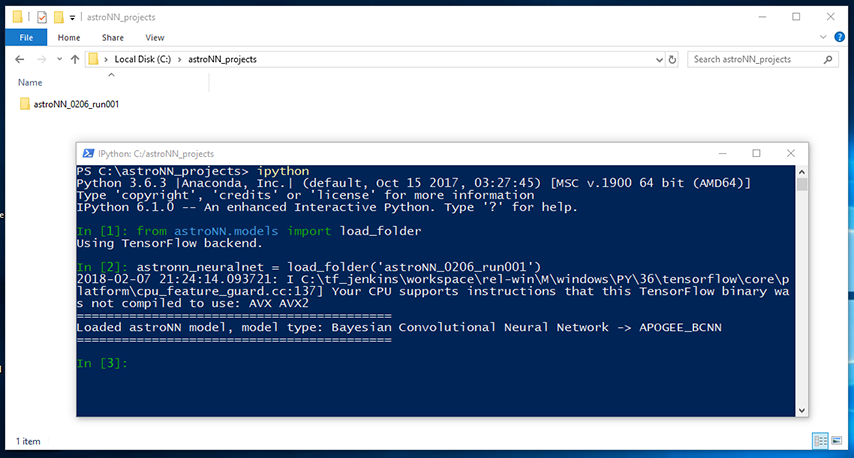Open recent locations dropdown arrow

[59, 59]
